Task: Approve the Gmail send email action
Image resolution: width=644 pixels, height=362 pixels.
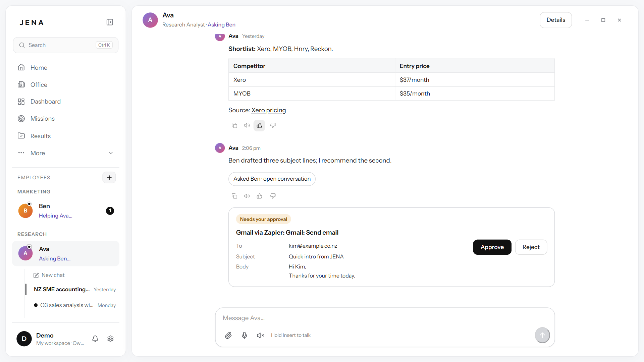Action: pyautogui.click(x=492, y=247)
